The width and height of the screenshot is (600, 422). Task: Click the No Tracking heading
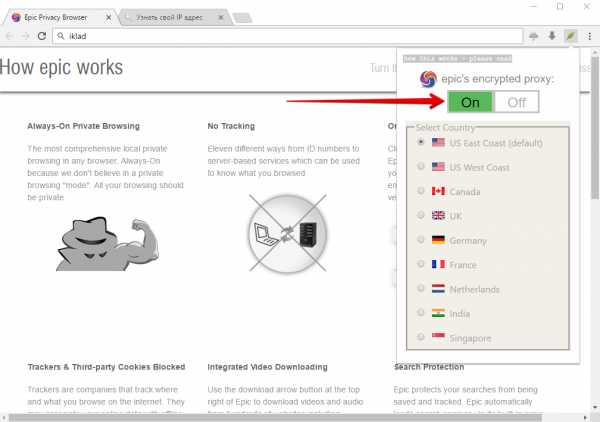pos(231,126)
